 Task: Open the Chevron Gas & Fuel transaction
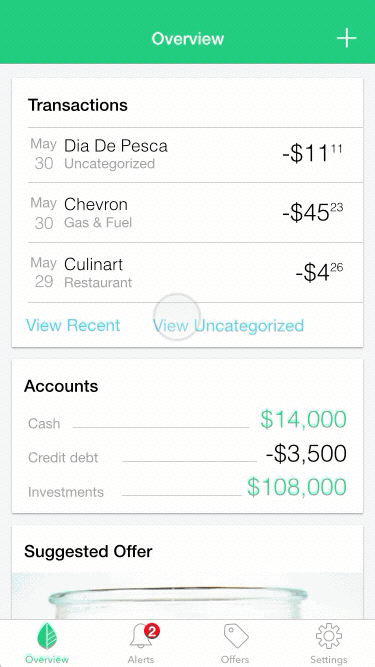click(196, 213)
